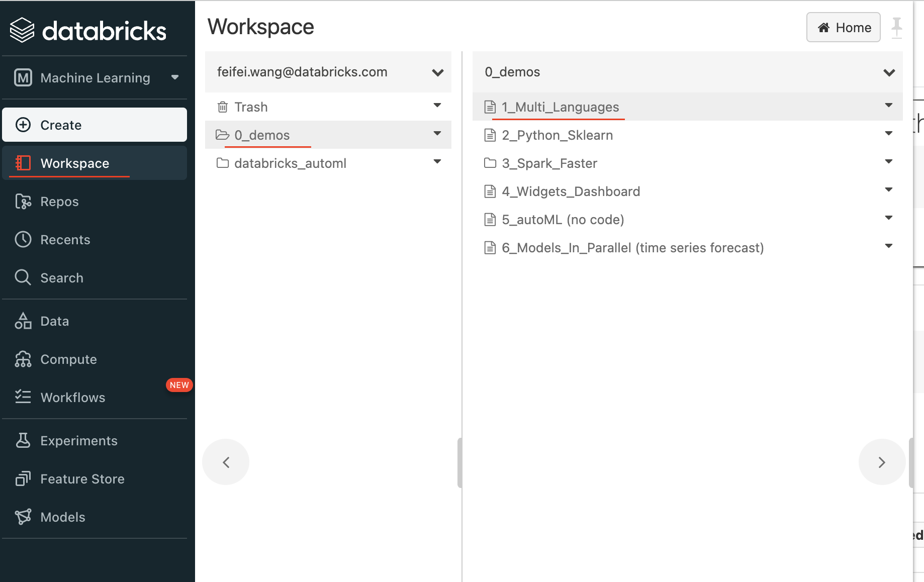Expand the 0_demos folder options menu
The height and width of the screenshot is (582, 924).
click(437, 134)
